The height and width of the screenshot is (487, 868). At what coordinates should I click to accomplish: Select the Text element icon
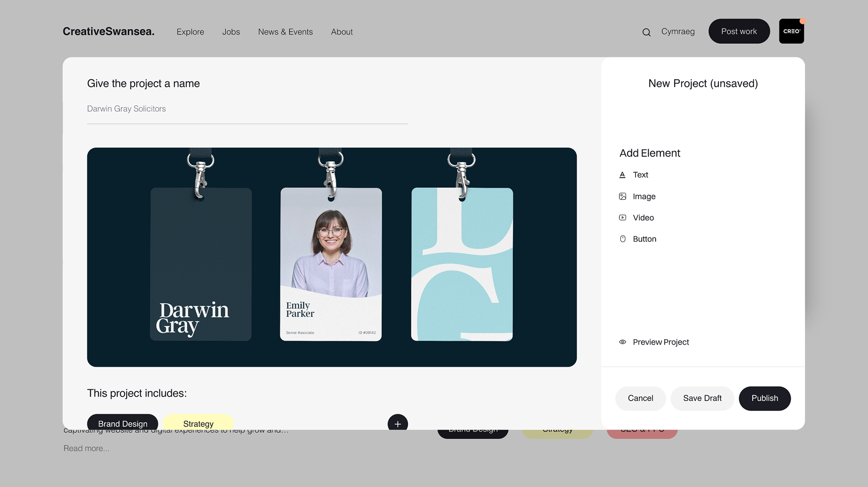[623, 175]
